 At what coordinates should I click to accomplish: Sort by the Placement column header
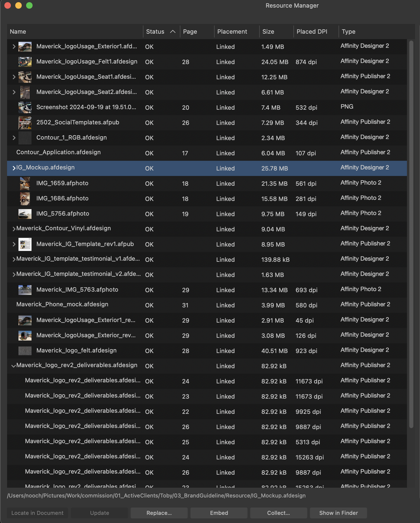[237, 31]
